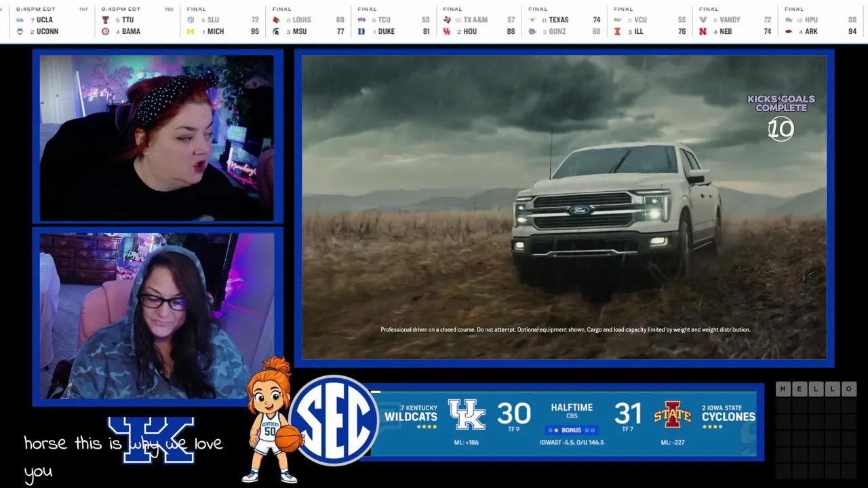Click the Ford ad disclaimer text
The image size is (868, 488).
coord(565,329)
